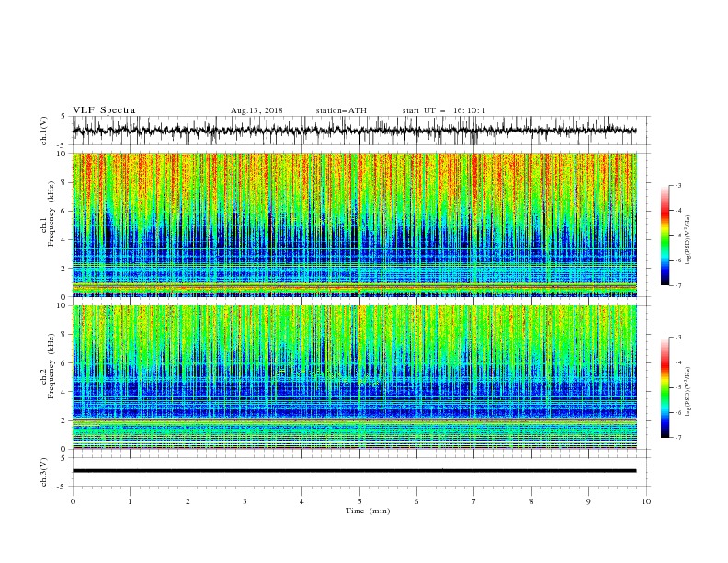The width and height of the screenshot is (728, 563).
Task: Click the "station=ATH" header label
Action: point(341,110)
